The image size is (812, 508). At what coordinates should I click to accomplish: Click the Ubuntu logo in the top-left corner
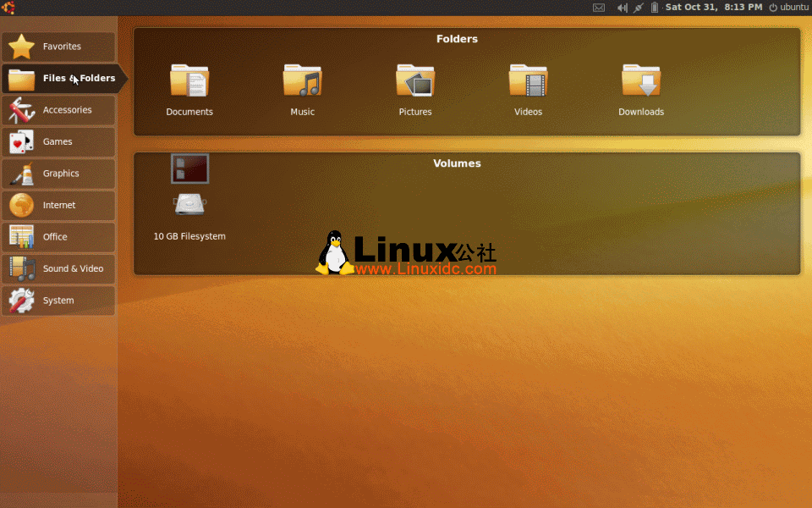click(x=9, y=7)
